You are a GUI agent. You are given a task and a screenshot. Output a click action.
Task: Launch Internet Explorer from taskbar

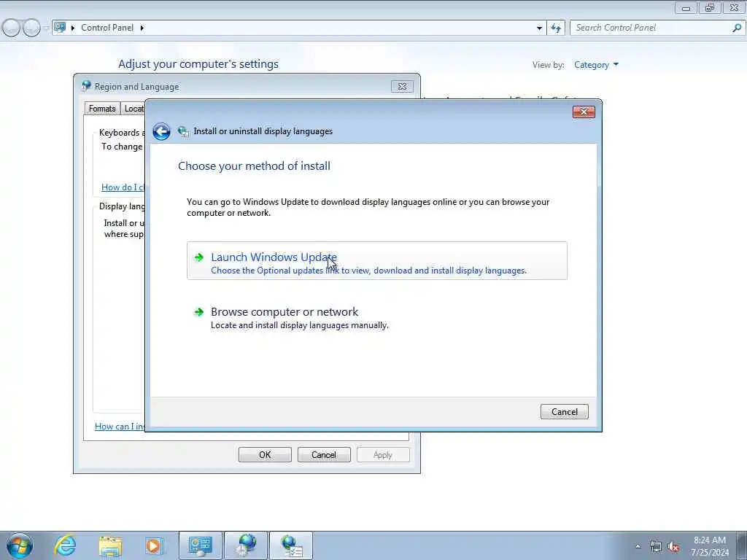coord(65,545)
